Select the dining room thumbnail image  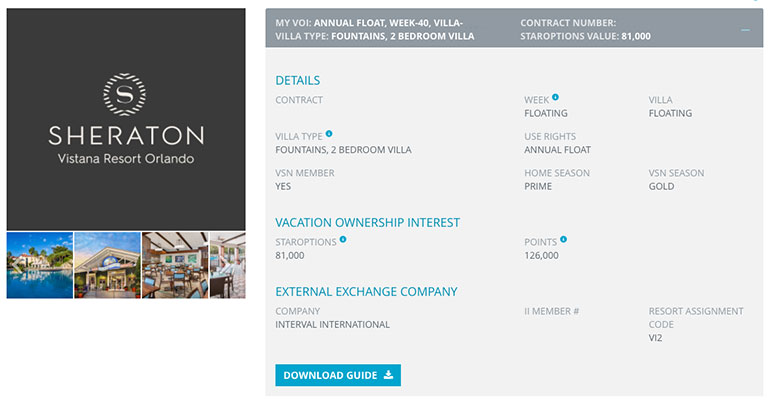click(175, 266)
